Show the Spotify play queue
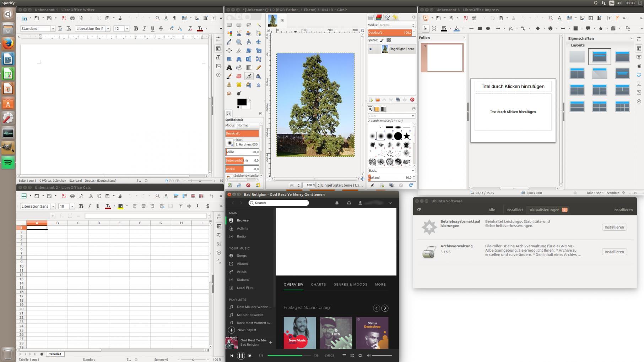The image size is (644, 362). [x=344, y=355]
